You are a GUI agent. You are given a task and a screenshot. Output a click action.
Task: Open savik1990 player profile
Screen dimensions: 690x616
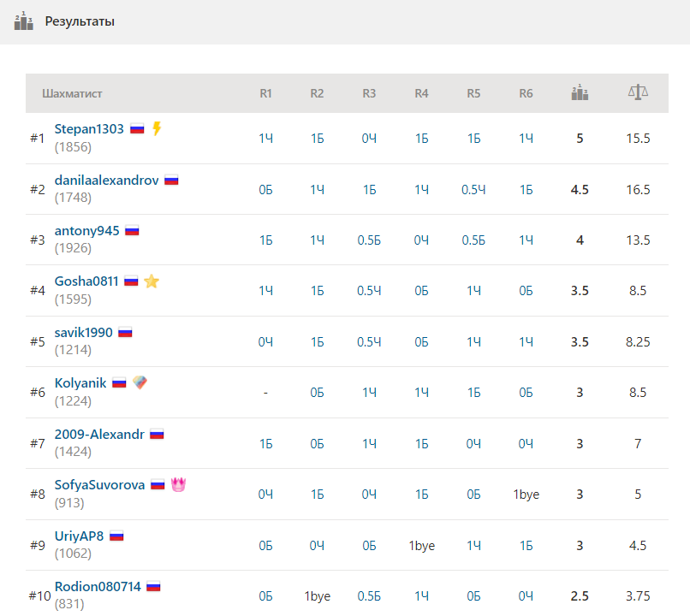click(x=84, y=332)
